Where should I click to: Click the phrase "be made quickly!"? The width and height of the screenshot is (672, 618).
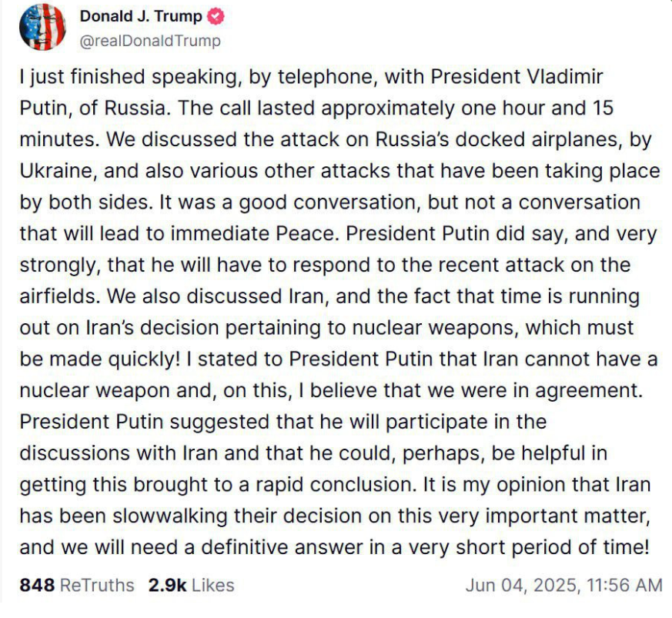click(100, 359)
